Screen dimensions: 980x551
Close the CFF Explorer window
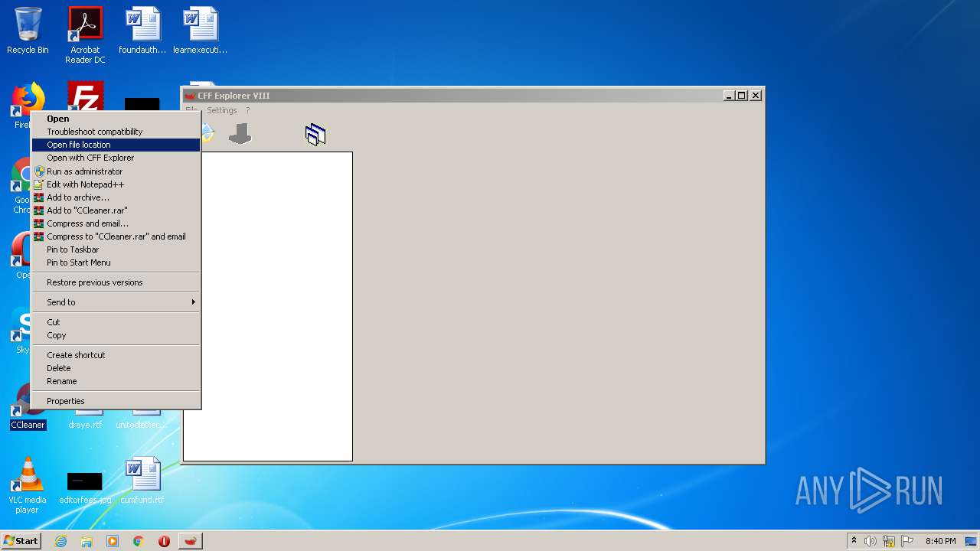pyautogui.click(x=756, y=96)
